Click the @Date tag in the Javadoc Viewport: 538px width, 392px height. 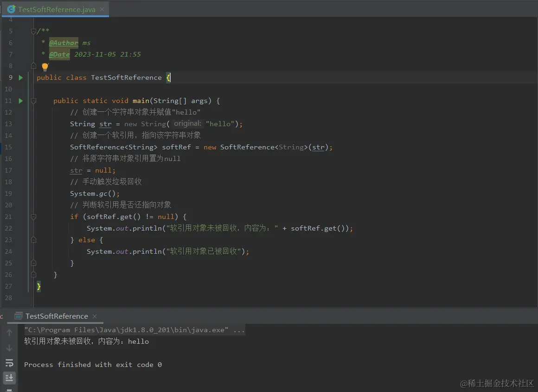coord(59,54)
